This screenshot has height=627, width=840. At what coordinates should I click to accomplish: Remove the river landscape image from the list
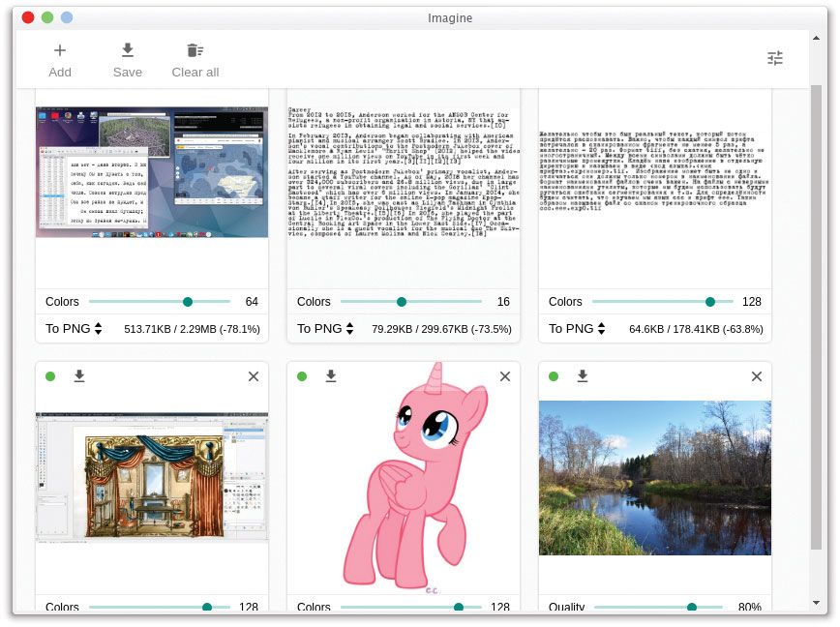click(x=757, y=376)
